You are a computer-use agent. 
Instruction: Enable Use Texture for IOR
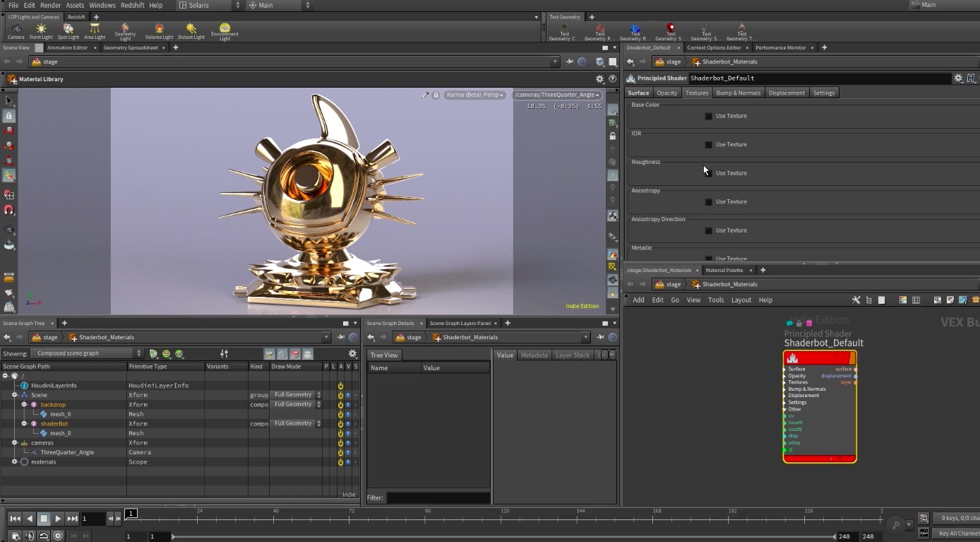point(709,145)
